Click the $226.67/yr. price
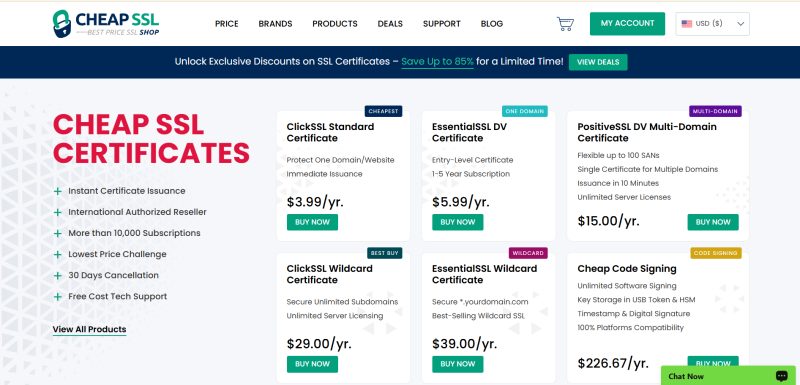 tap(613, 363)
